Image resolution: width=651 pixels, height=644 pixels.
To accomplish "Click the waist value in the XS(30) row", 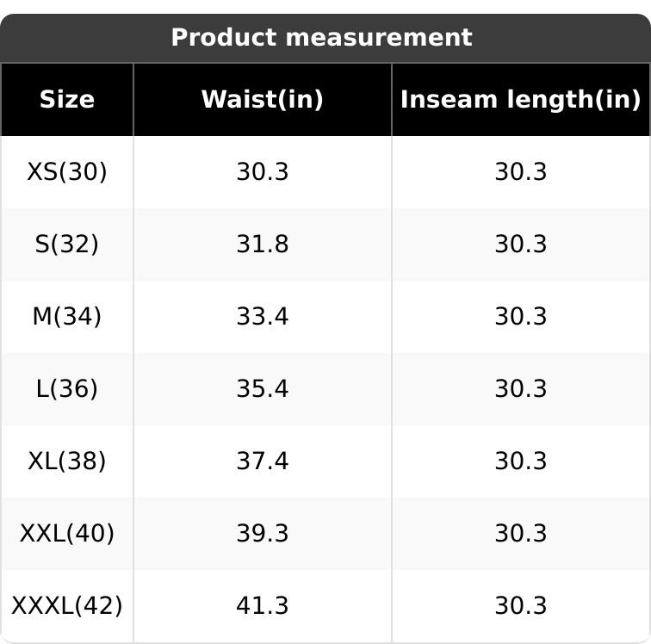I will (x=262, y=172).
